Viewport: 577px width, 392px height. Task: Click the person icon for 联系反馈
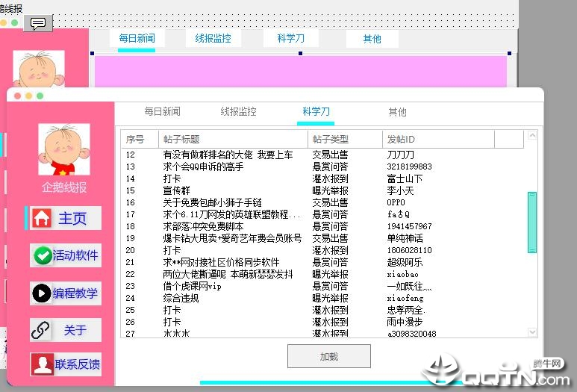pyautogui.click(x=43, y=364)
